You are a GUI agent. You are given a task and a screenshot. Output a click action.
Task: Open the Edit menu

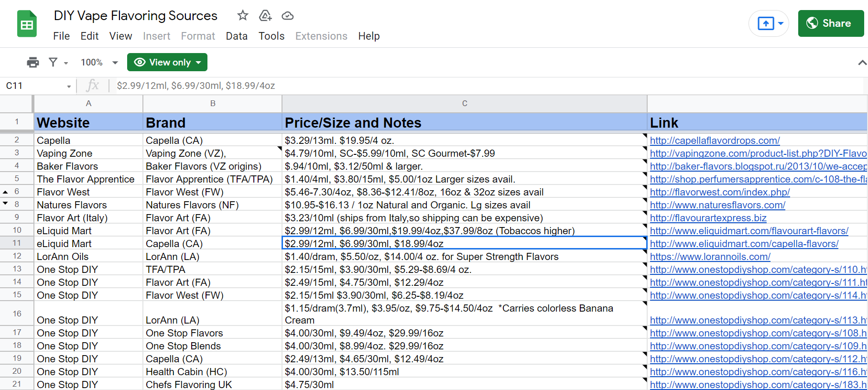(x=89, y=36)
